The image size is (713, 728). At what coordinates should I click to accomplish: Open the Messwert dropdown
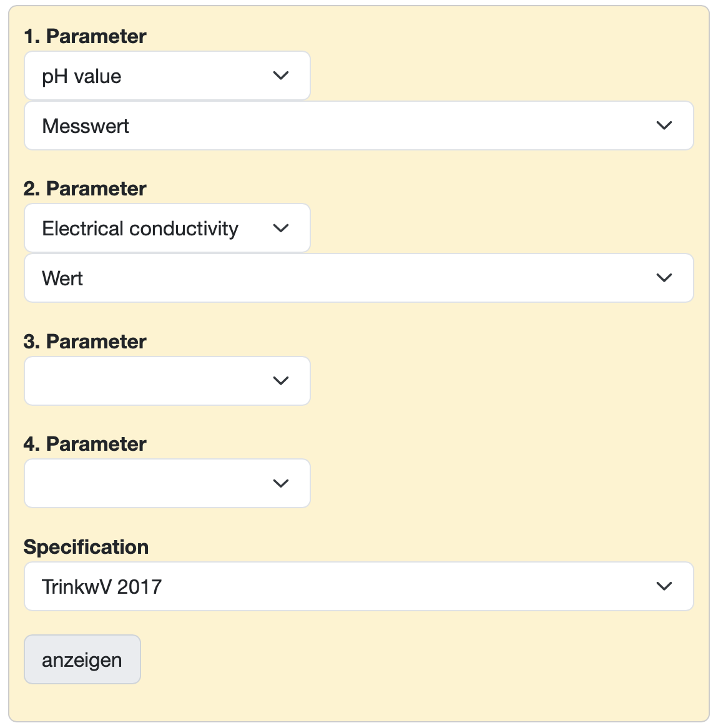[x=358, y=126]
